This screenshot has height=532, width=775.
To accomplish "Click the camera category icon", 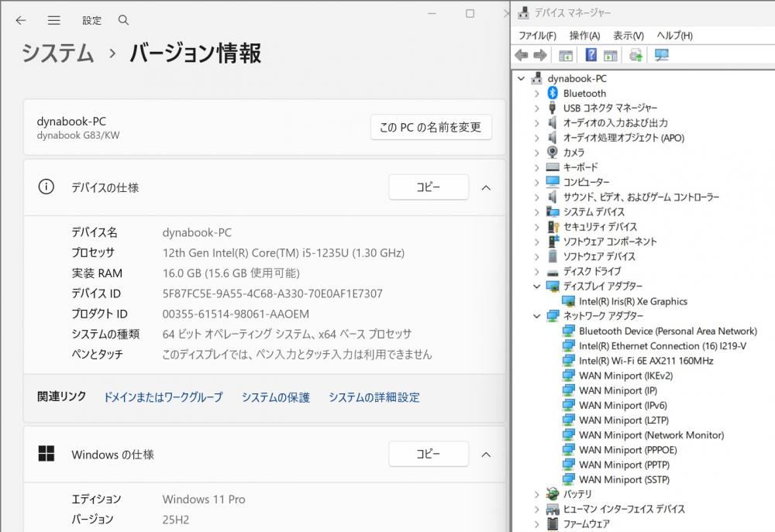I will click(x=553, y=152).
